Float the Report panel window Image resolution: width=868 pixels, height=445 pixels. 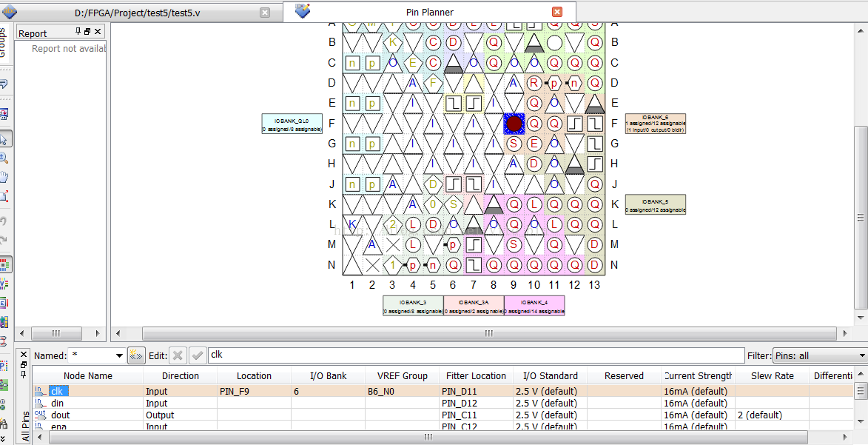click(87, 32)
